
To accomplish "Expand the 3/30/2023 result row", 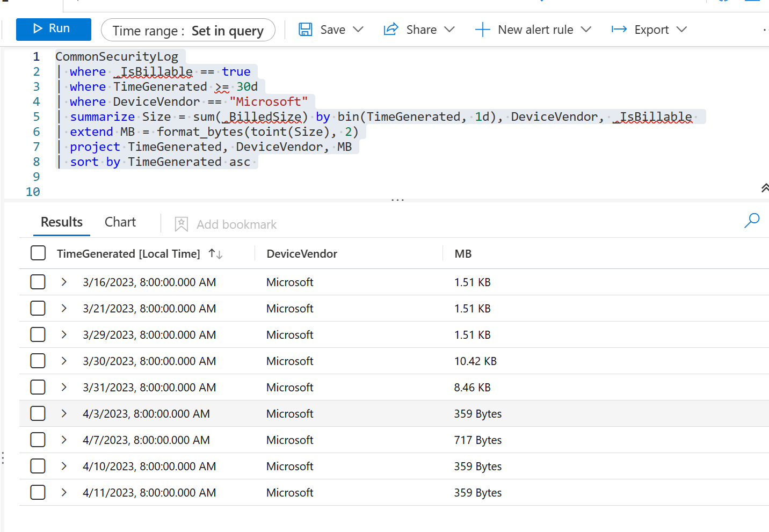I will [64, 361].
